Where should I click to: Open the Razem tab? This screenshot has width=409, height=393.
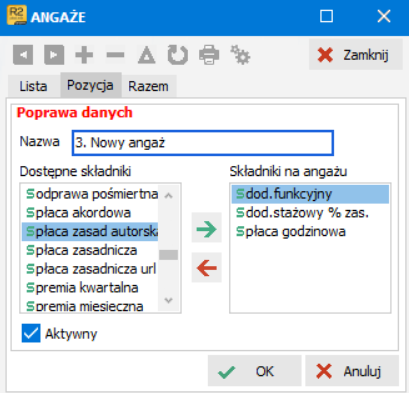(x=149, y=86)
